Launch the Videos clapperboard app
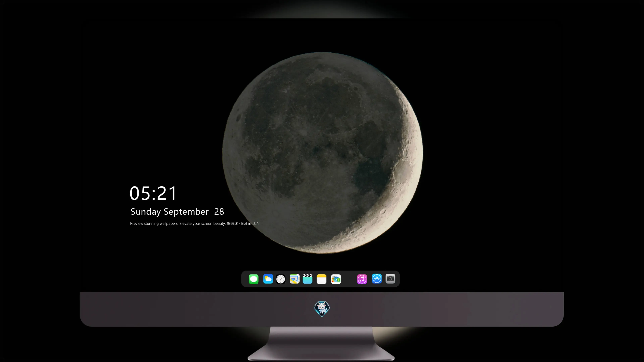This screenshot has height=362, width=644. tap(308, 279)
